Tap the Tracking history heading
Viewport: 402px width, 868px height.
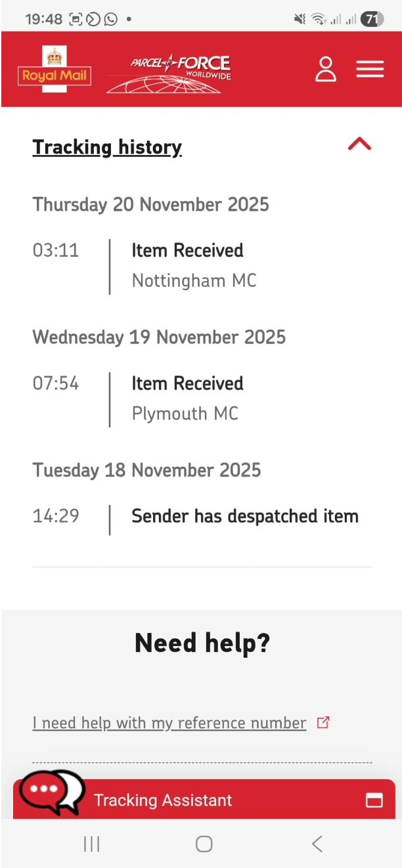pos(107,147)
